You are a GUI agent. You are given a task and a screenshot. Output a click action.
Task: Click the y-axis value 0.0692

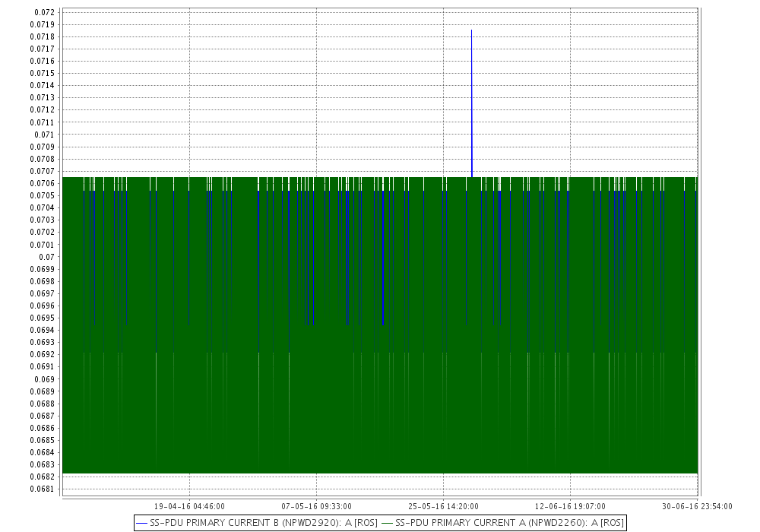click(42, 354)
